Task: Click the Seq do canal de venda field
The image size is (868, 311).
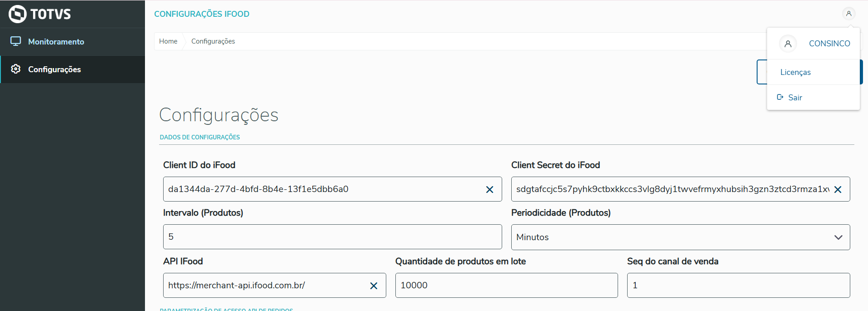Action: pyautogui.click(x=738, y=285)
